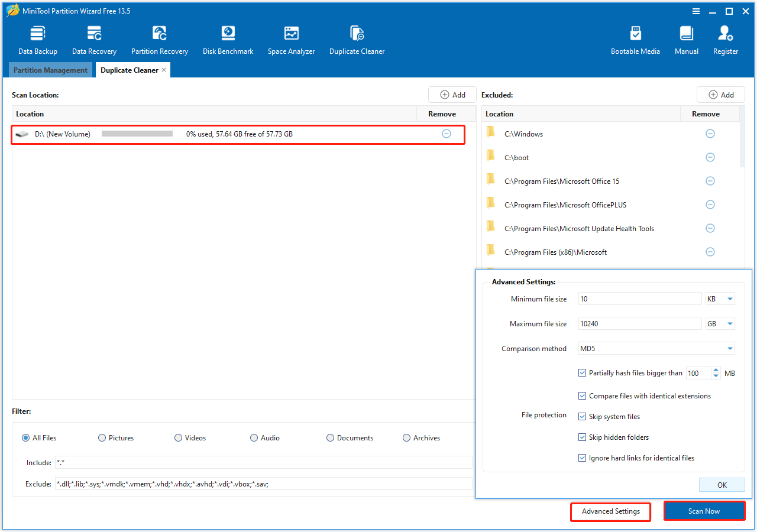This screenshot has width=757, height=532.
Task: Open the Maximum file size unit selector
Action: point(719,323)
